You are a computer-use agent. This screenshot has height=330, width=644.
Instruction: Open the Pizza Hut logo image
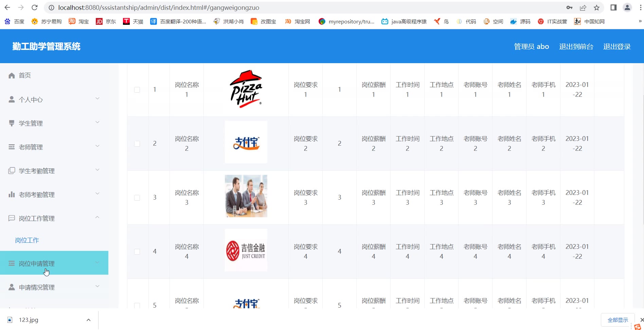246,89
